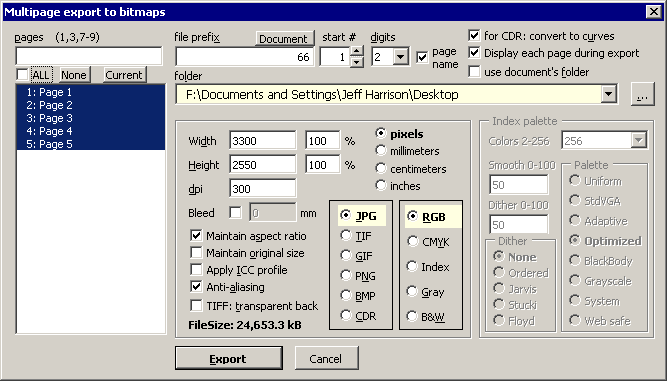Select '1: Page 1' in the list
This screenshot has height=381, width=667.
click(91, 92)
